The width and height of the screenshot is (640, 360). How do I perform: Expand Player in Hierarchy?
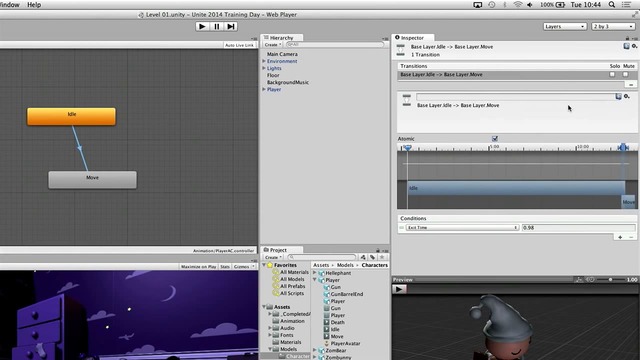point(264,89)
